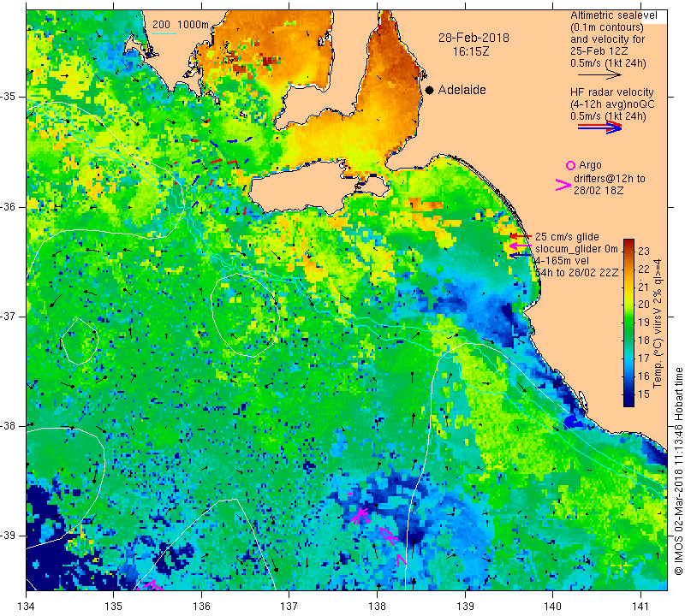Click the '-37' latitude axis label
The width and height of the screenshot is (685, 616).
[9, 316]
